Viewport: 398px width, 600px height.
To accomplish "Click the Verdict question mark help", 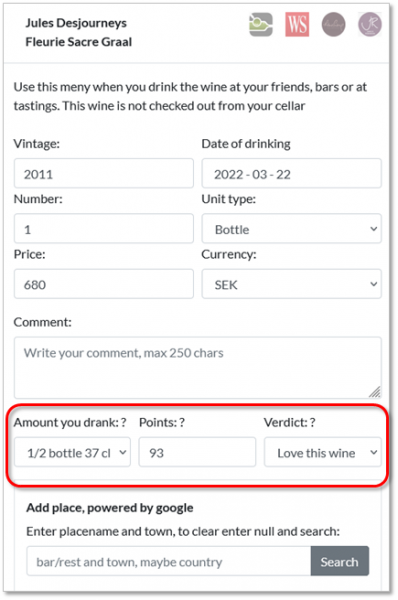I will point(313,422).
